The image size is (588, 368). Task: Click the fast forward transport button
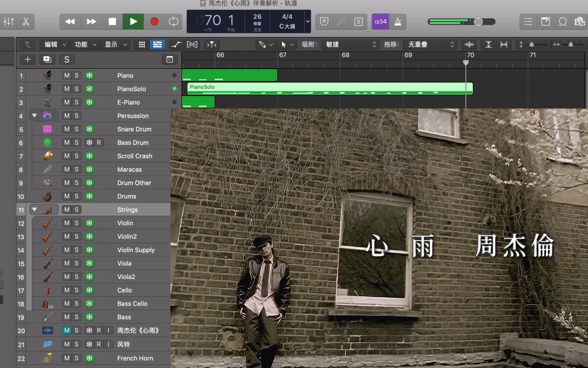click(x=91, y=22)
